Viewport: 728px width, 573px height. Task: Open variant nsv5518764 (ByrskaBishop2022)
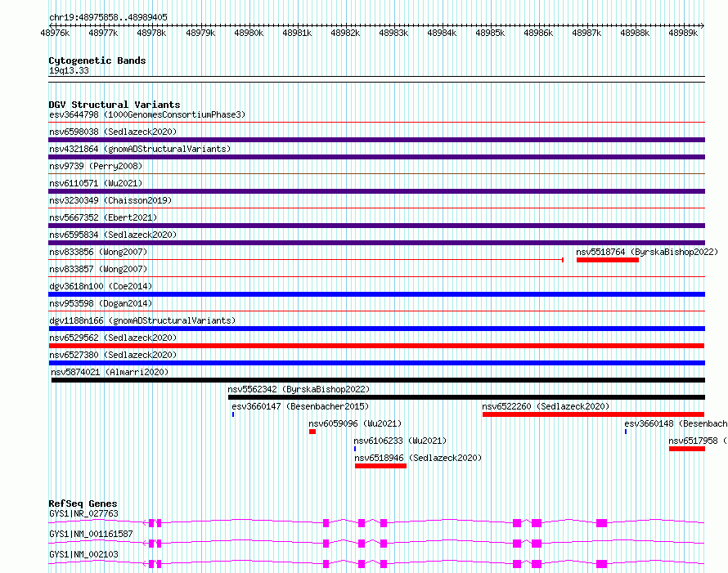click(x=647, y=252)
